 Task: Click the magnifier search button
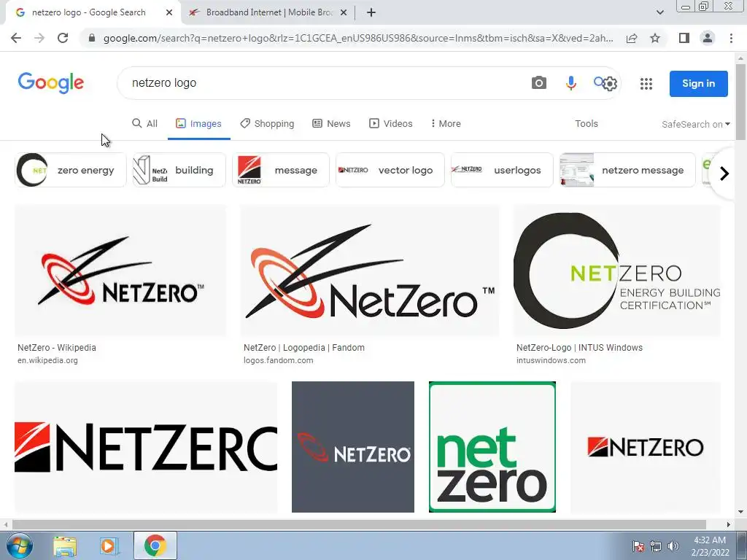click(598, 82)
